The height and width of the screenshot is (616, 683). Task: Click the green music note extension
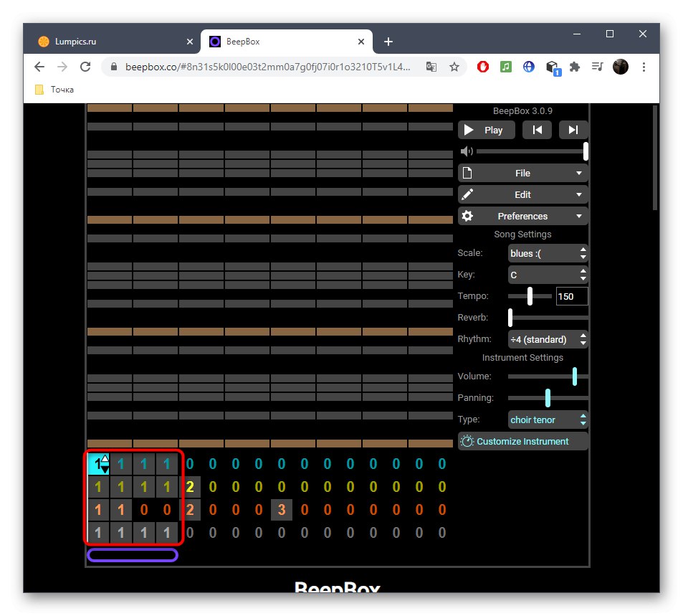(x=506, y=67)
